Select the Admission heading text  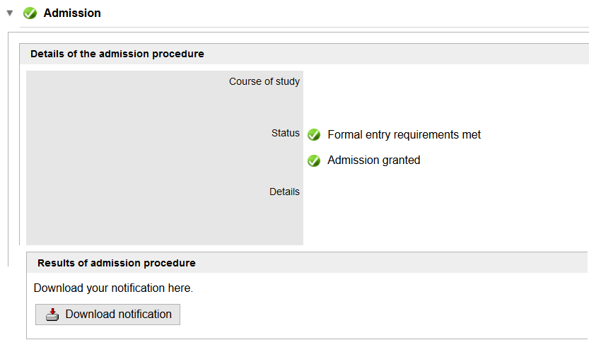72,13
